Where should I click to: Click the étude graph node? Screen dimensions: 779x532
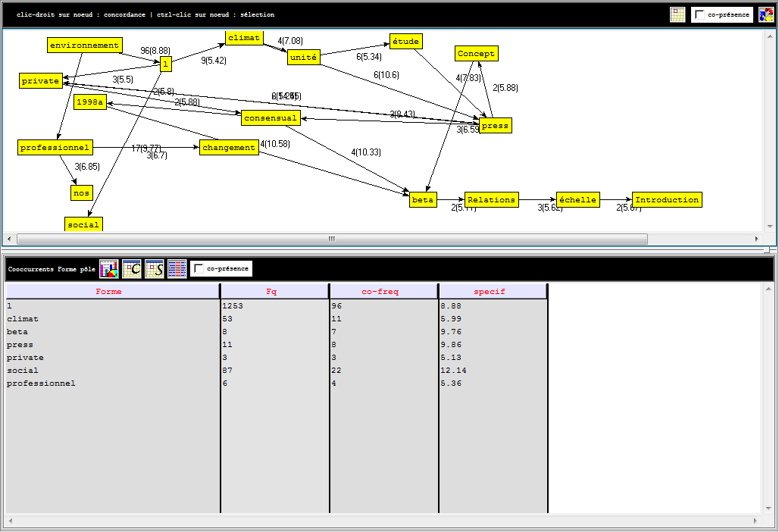[406, 41]
